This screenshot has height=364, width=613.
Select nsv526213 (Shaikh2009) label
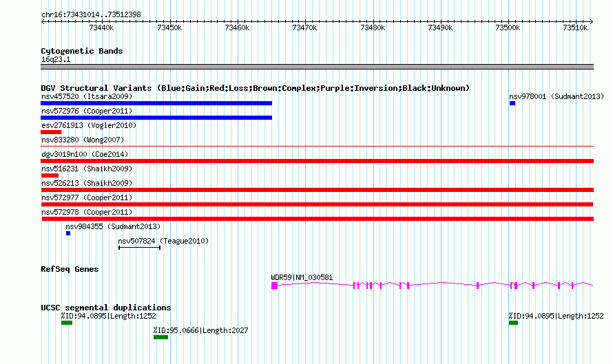(87, 183)
